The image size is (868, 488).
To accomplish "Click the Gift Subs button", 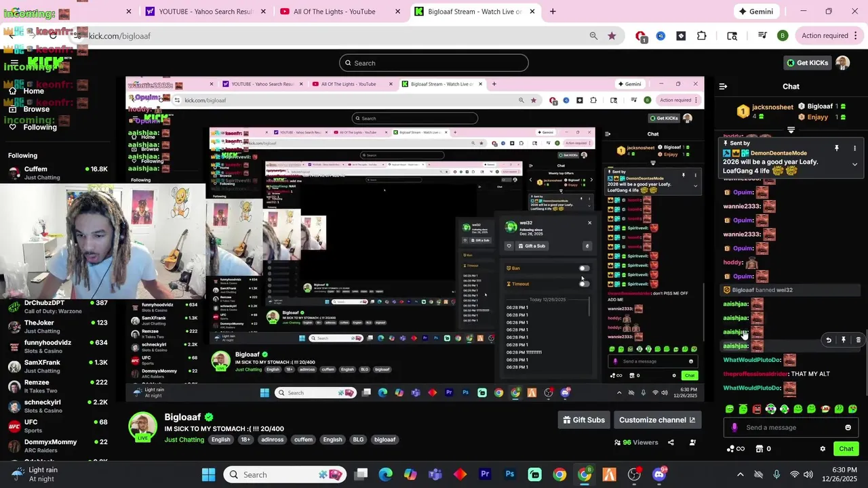I will click(x=584, y=420).
